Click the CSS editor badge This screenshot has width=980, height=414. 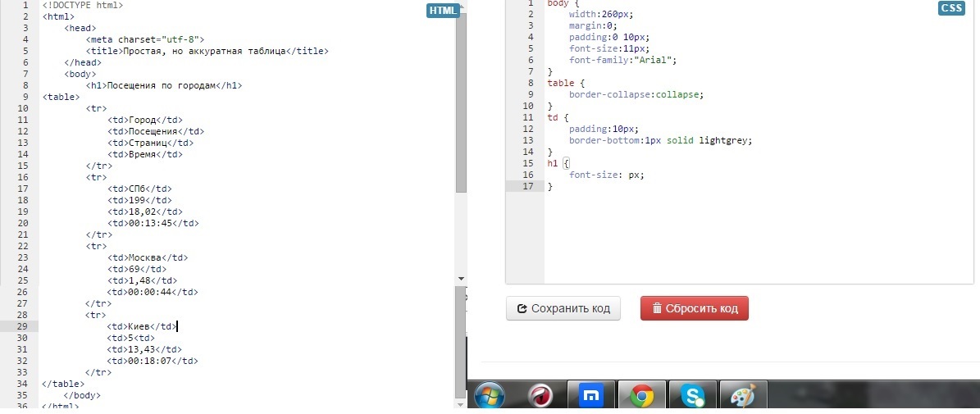point(950,8)
